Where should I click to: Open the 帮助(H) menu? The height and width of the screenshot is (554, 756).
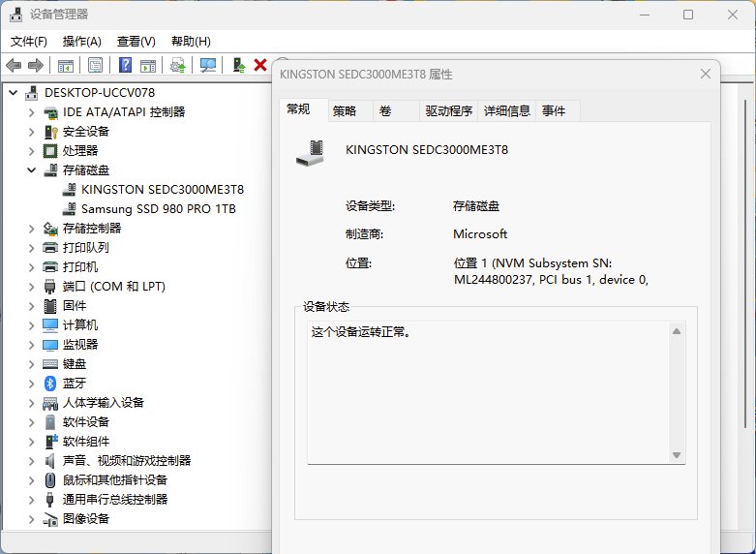[x=191, y=42]
